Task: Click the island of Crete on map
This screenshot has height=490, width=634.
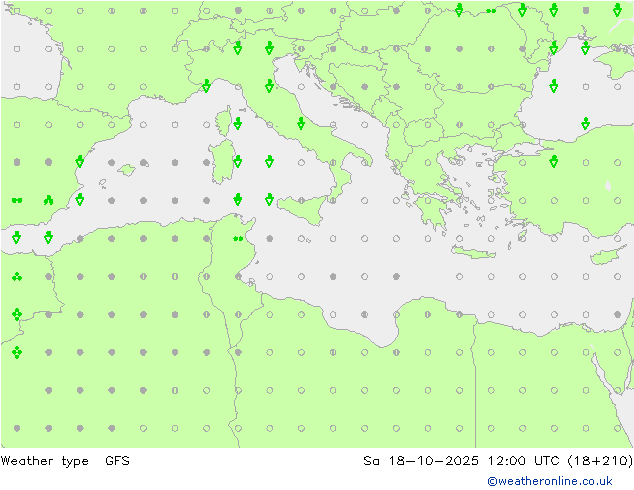Action: (473, 252)
